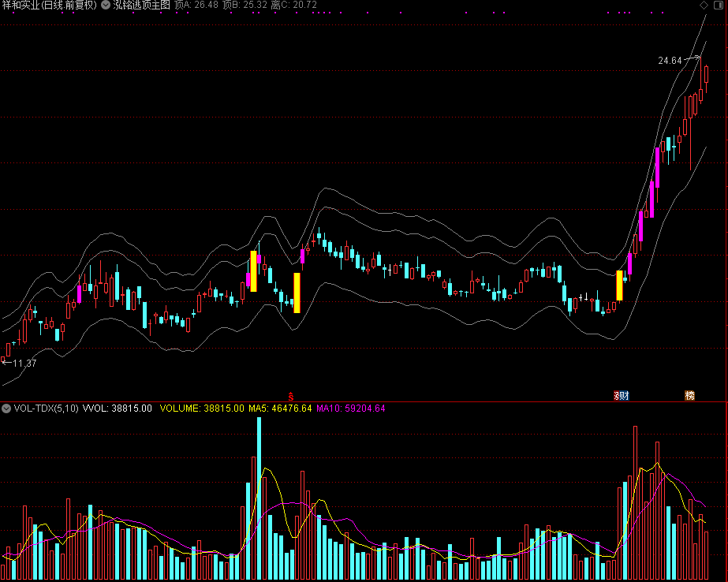728x582 pixels.
Task: Click the 11.37 low price label
Action: tap(24, 363)
